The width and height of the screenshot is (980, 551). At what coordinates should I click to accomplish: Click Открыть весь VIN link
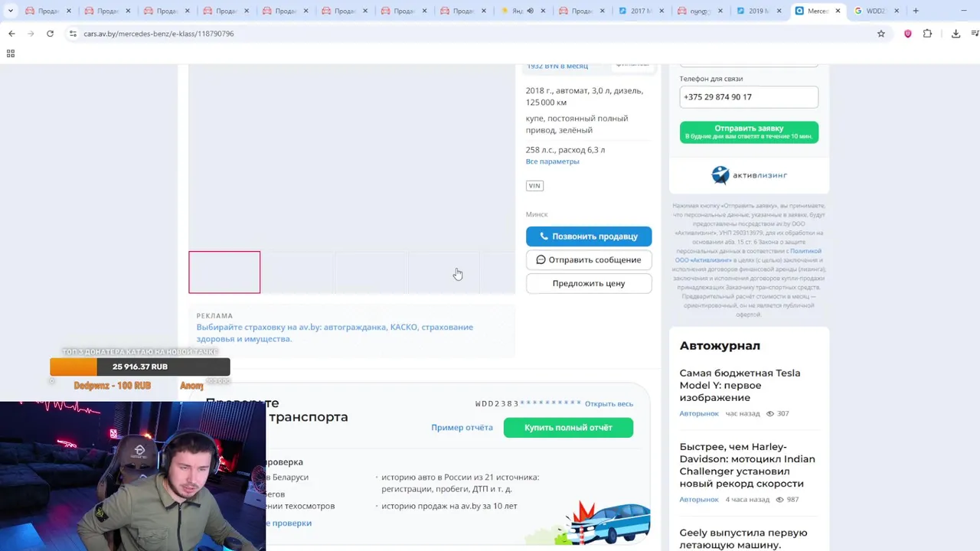click(x=609, y=404)
